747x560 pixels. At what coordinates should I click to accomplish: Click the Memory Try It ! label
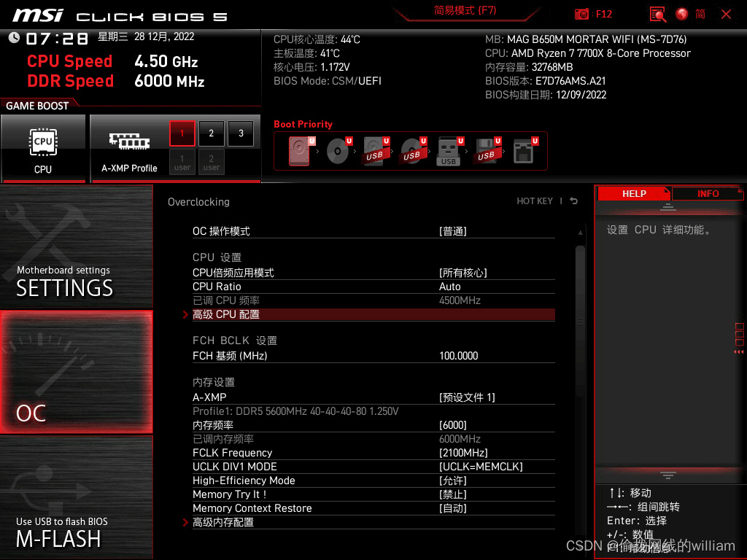tap(229, 494)
